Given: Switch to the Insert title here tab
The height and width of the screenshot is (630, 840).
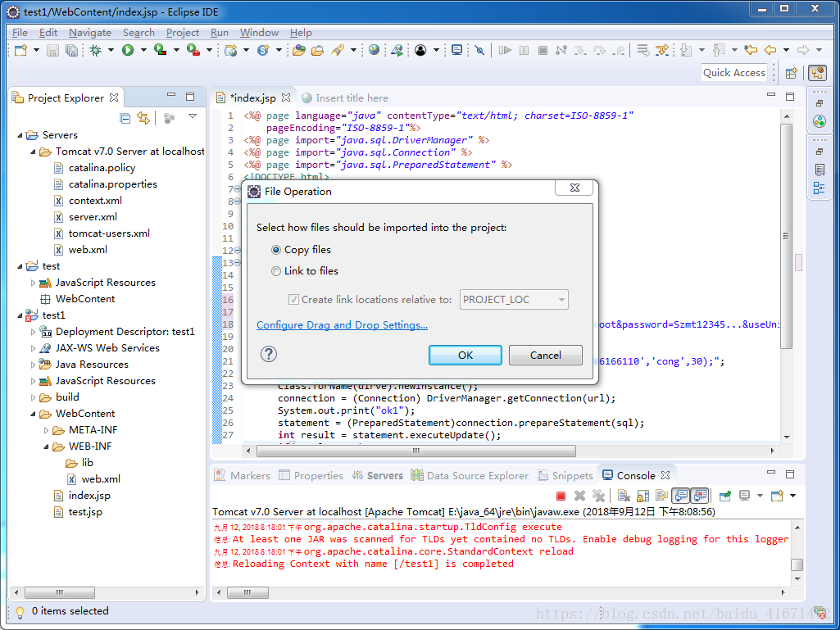Looking at the screenshot, I should (x=346, y=98).
